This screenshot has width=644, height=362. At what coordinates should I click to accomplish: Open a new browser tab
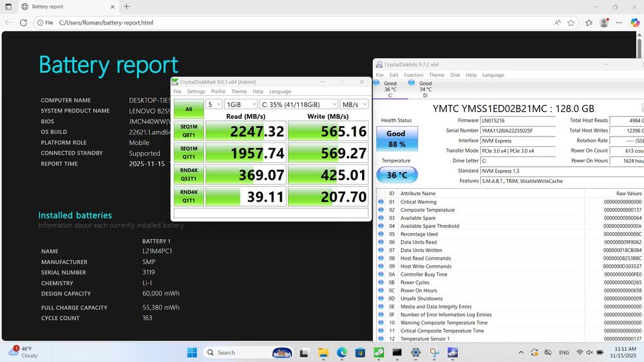[126, 6]
